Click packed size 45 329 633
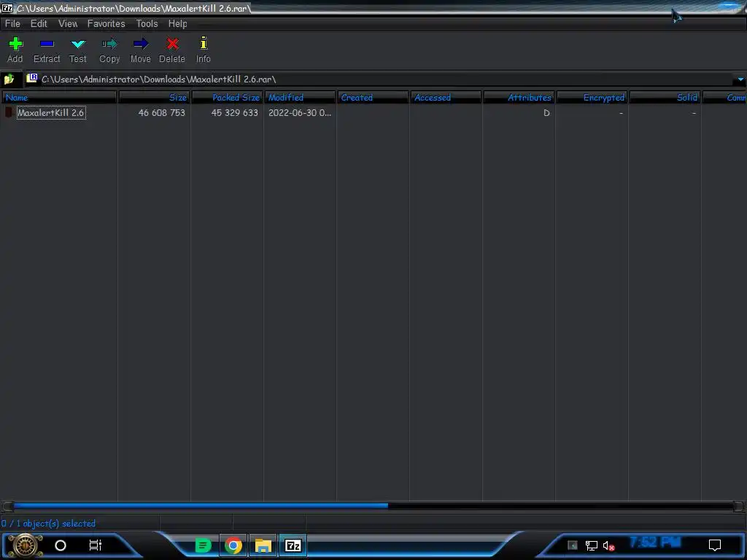The height and width of the screenshot is (560, 747). point(234,113)
